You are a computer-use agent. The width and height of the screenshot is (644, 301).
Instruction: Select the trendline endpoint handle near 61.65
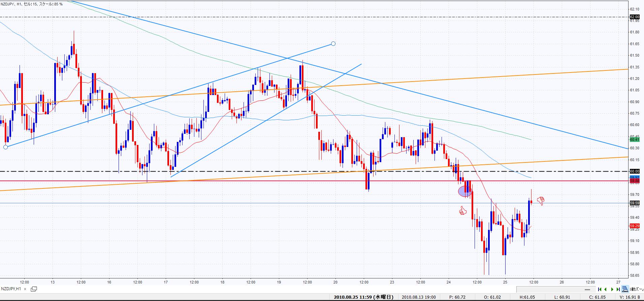click(x=333, y=43)
